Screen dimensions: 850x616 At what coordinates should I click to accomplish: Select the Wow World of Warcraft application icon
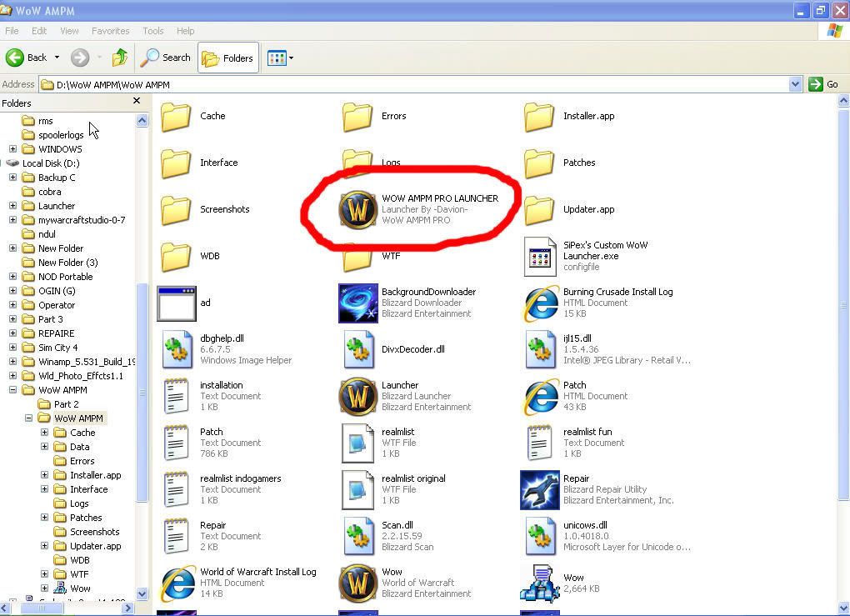point(357,583)
